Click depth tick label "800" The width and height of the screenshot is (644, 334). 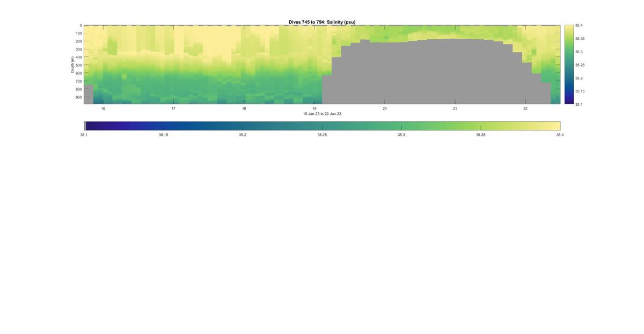pyautogui.click(x=78, y=89)
